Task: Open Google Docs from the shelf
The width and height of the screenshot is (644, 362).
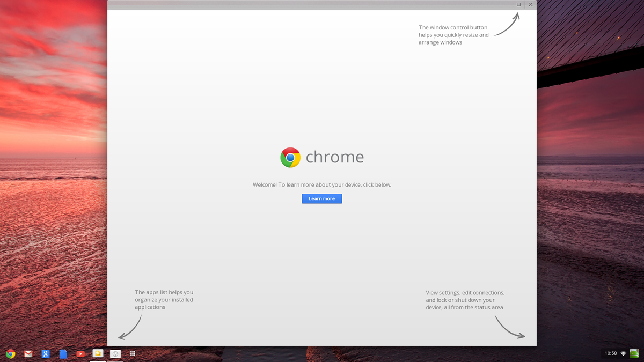Action: [x=63, y=353]
